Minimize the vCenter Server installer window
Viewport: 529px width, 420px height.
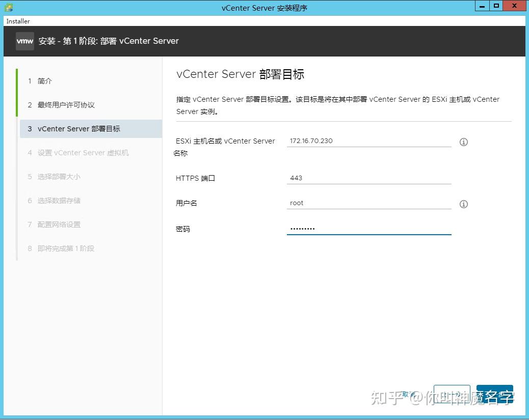pos(482,6)
